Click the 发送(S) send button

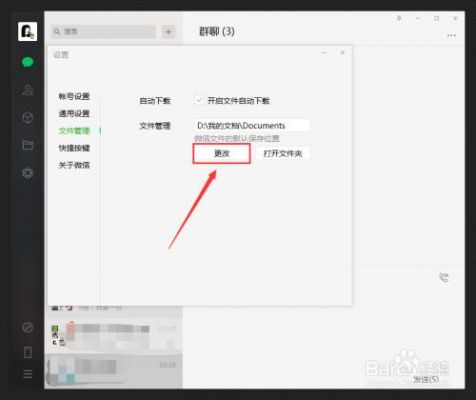(426, 379)
